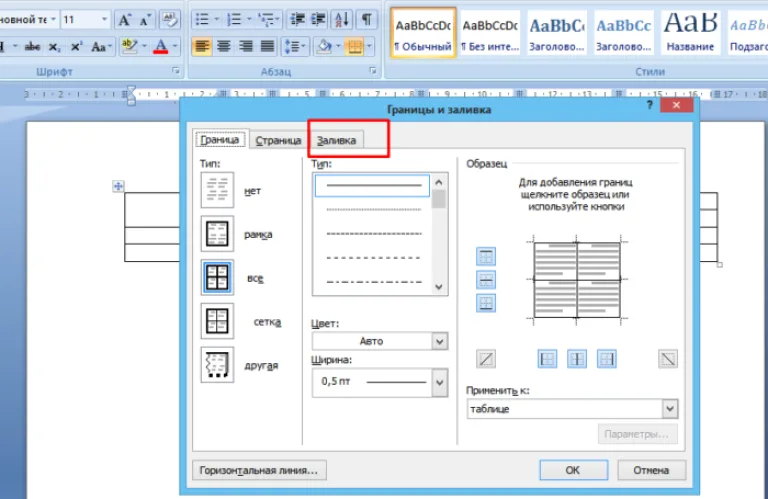The width and height of the screenshot is (768, 499).
Task: Open the highlight color dropdown arrow
Action: point(144,47)
